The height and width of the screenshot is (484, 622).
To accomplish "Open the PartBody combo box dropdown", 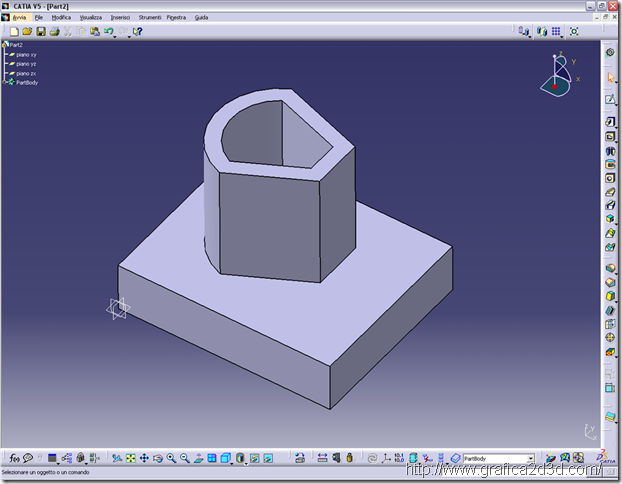I will (x=531, y=459).
